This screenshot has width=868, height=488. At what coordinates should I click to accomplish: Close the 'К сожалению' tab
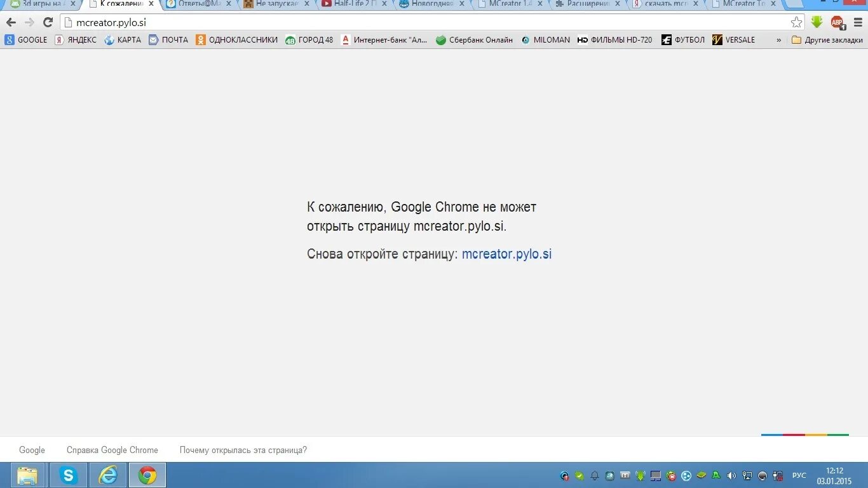click(x=151, y=4)
